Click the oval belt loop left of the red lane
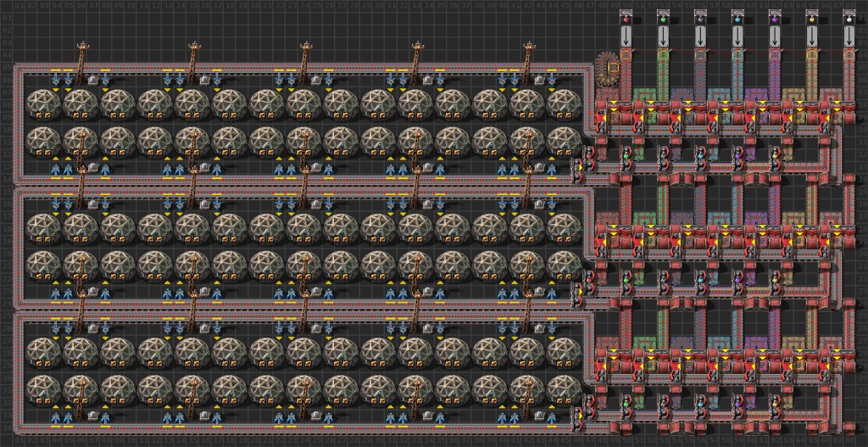 tap(607, 68)
